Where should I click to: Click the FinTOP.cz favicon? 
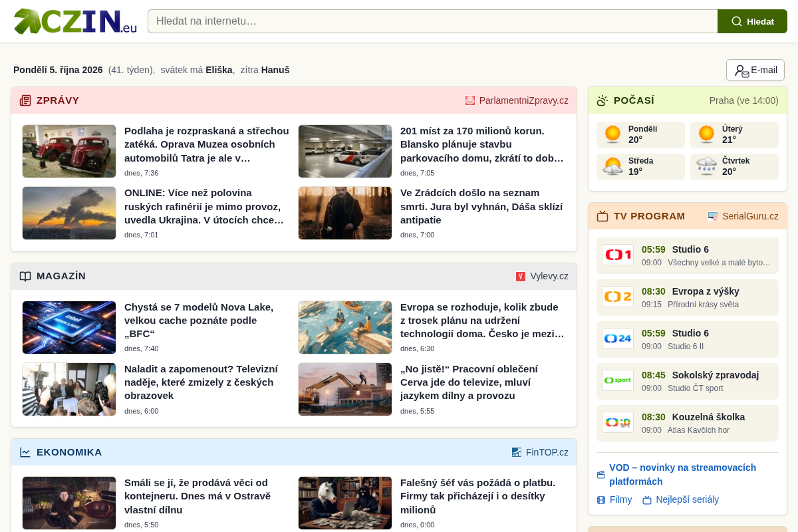(517, 452)
